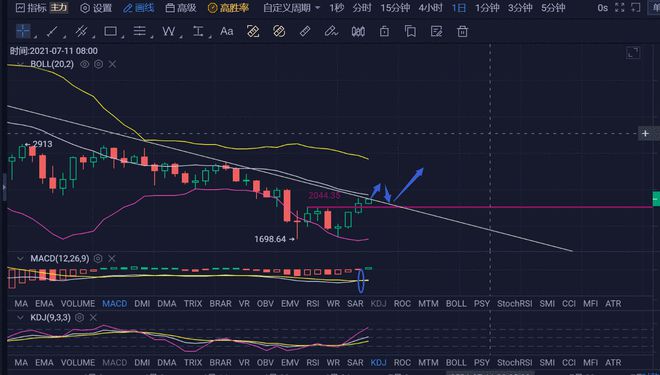Select BOLL in the lower indicator row
660x375 pixels.
tap(456, 362)
